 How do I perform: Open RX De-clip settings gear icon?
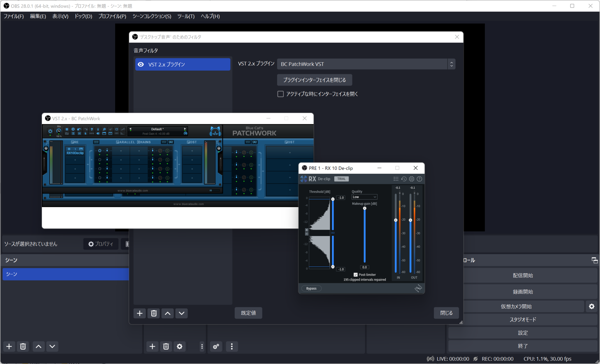coord(412,179)
